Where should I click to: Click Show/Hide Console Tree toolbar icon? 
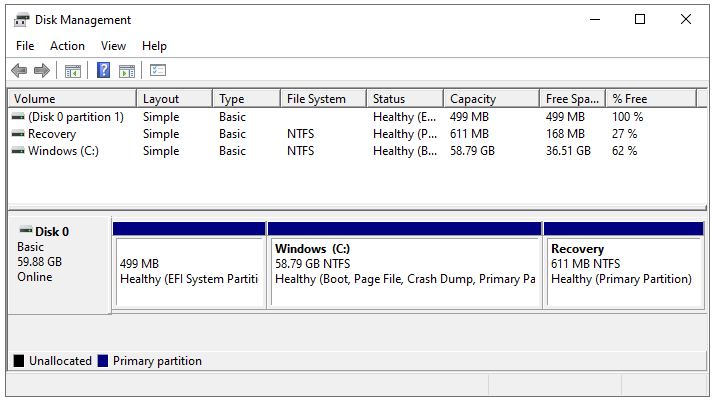(x=72, y=70)
